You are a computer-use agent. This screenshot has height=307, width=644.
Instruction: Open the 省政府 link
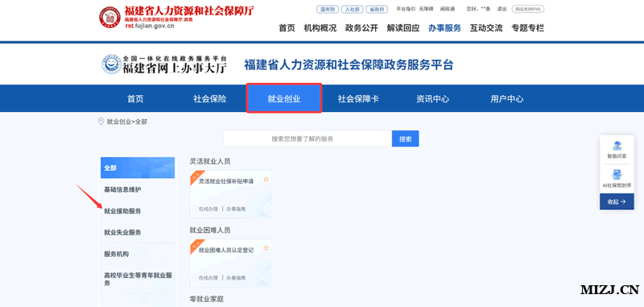(377, 9)
